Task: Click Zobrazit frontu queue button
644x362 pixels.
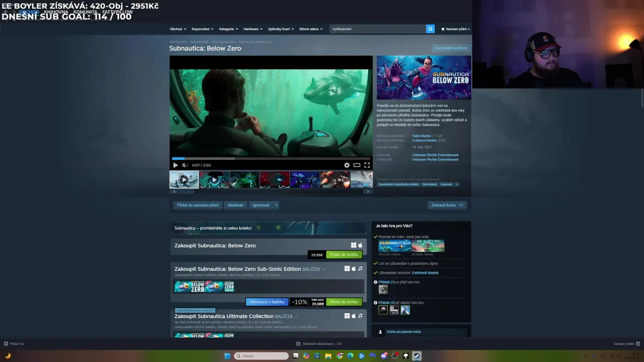Action: tap(447, 205)
